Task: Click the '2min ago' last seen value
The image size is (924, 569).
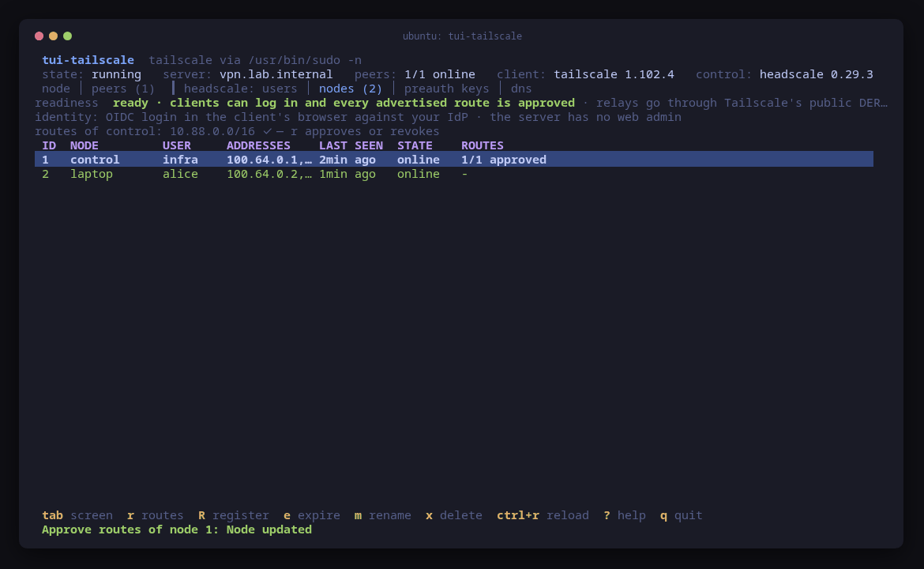Action: (347, 160)
